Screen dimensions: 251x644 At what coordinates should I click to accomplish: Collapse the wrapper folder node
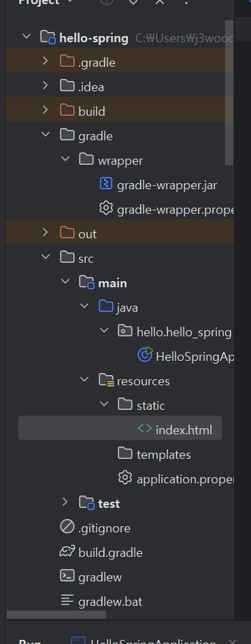click(x=65, y=159)
